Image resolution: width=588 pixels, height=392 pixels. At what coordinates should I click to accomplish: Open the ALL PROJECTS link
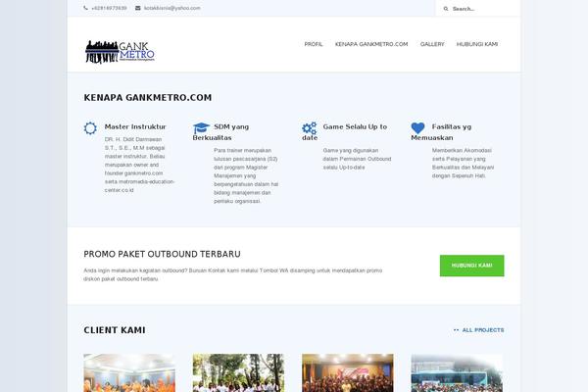point(482,330)
